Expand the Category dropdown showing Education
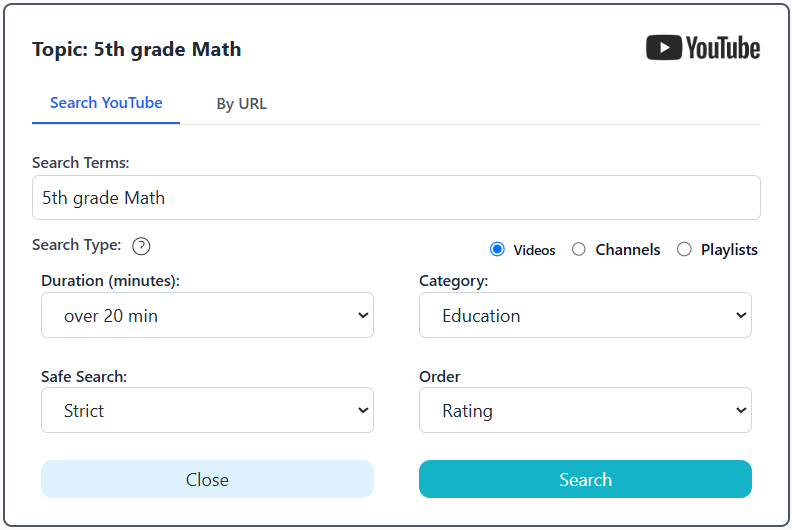792x530 pixels. (x=585, y=315)
